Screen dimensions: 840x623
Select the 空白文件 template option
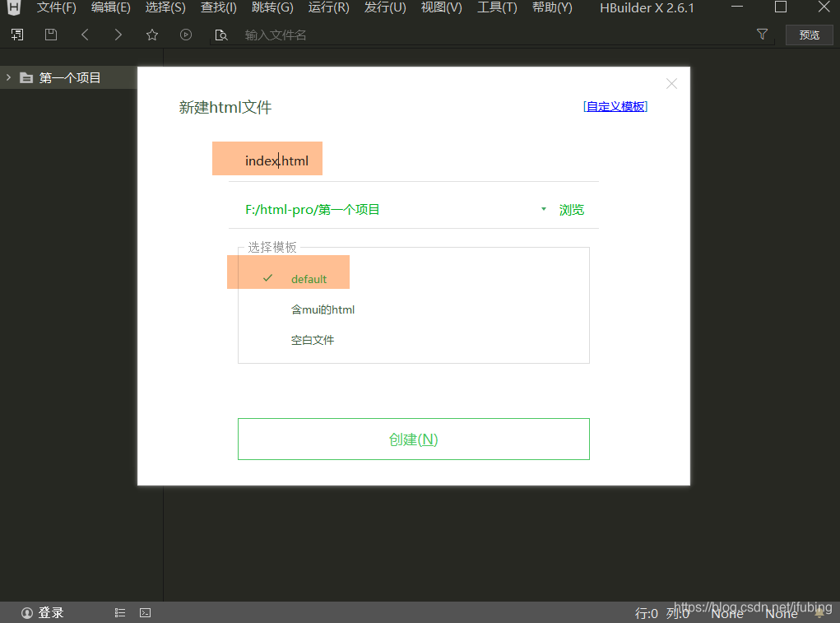(x=313, y=339)
